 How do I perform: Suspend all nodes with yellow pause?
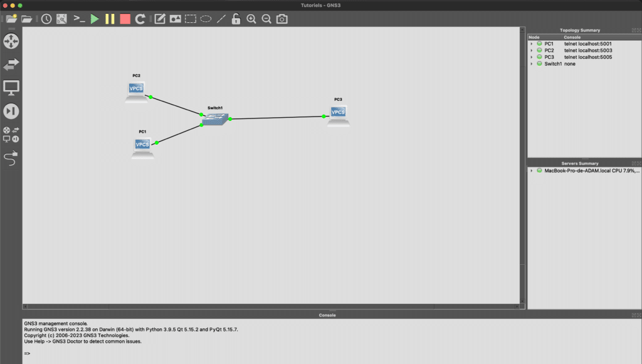click(110, 19)
